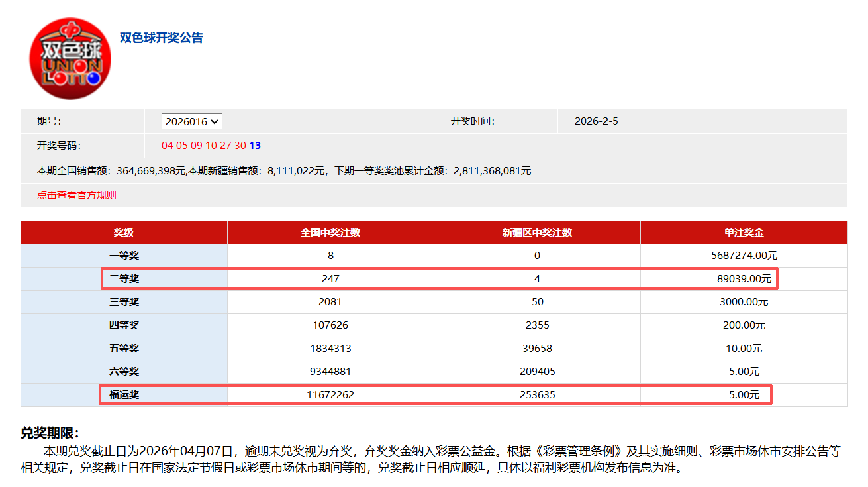Open the 点击查看官方规则 link

click(77, 195)
